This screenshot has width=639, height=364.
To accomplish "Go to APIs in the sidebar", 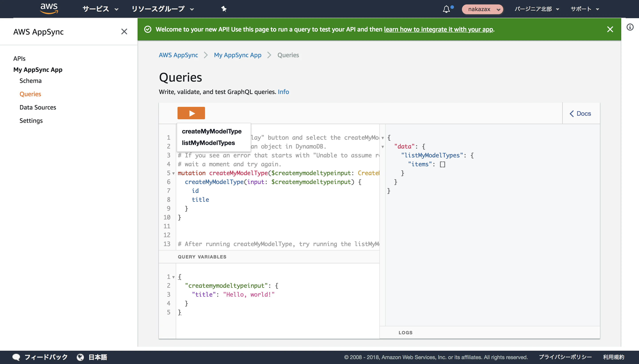I will (20, 59).
